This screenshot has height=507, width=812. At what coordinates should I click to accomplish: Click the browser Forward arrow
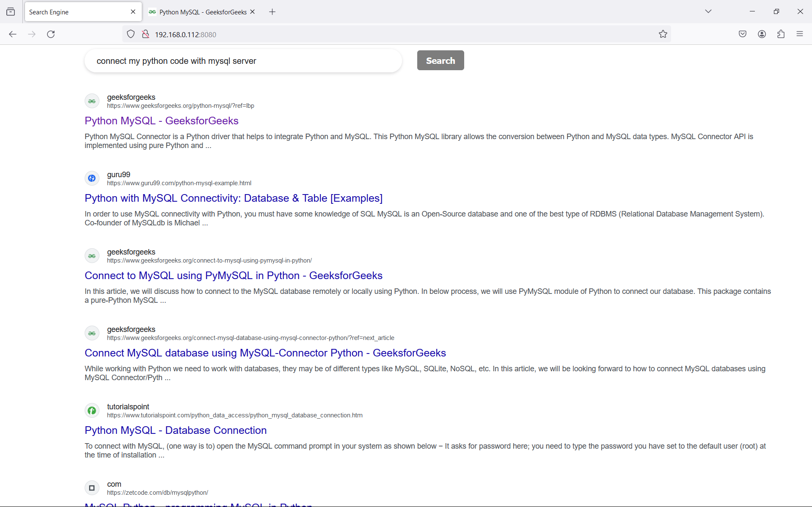[32, 34]
